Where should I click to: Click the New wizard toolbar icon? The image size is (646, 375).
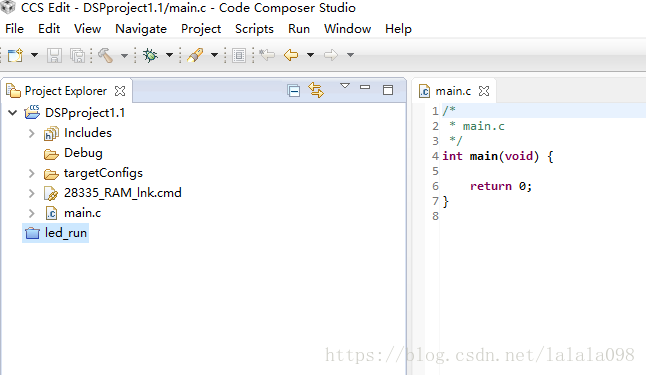point(16,55)
